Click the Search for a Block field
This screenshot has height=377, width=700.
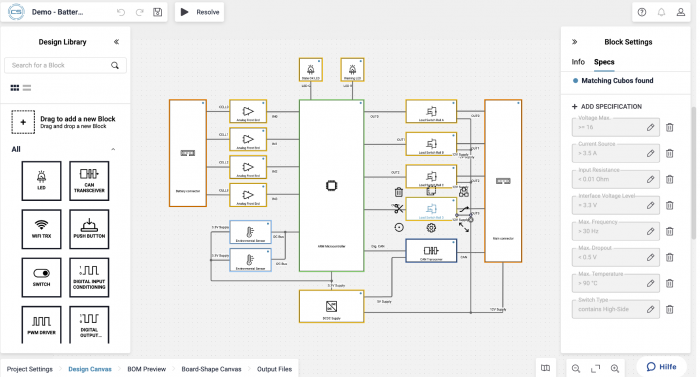[65, 65]
